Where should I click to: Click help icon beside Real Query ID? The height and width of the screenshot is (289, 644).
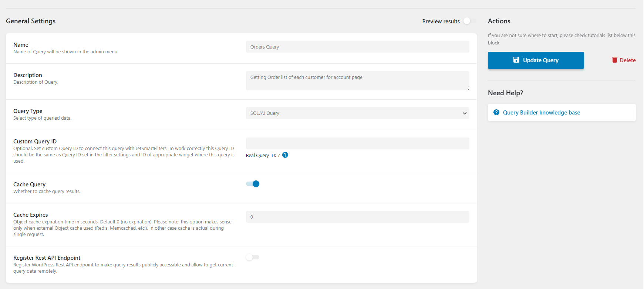click(x=285, y=155)
